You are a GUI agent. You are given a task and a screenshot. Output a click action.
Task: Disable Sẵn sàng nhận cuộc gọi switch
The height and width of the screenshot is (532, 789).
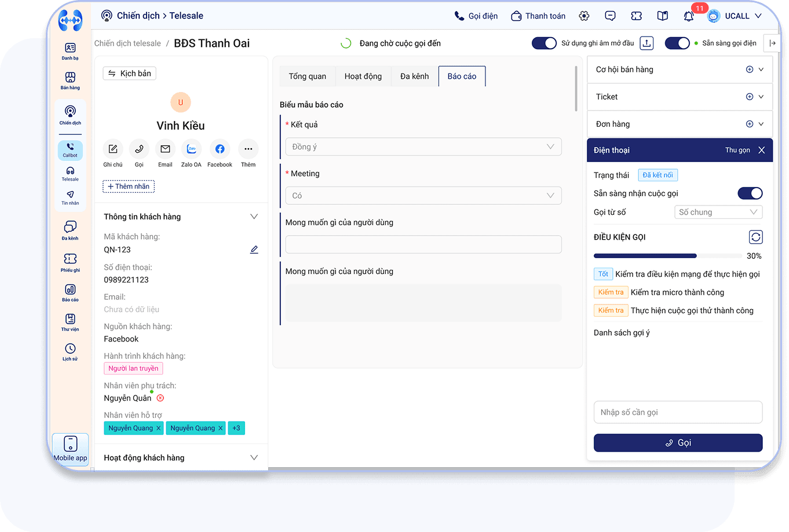[x=750, y=193]
